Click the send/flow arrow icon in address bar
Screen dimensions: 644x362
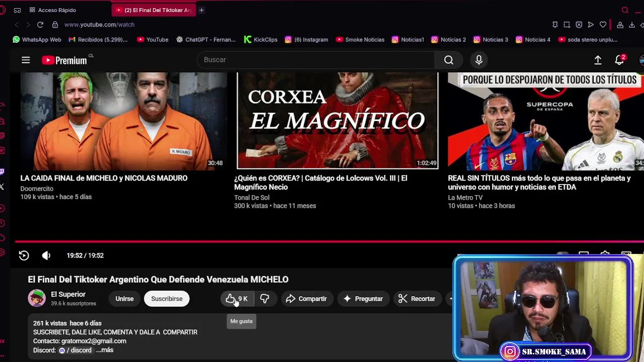[x=591, y=24]
